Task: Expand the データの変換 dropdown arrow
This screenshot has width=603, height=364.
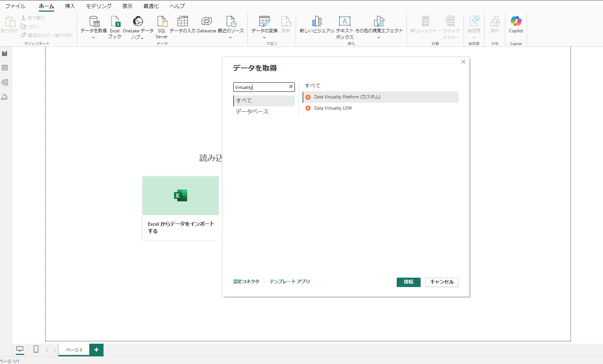Action: point(264,37)
